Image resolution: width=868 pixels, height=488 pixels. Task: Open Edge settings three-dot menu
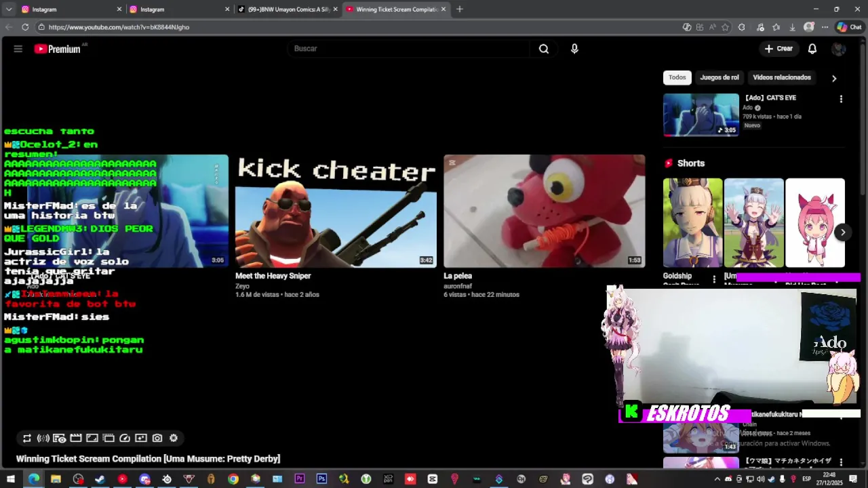[825, 27]
